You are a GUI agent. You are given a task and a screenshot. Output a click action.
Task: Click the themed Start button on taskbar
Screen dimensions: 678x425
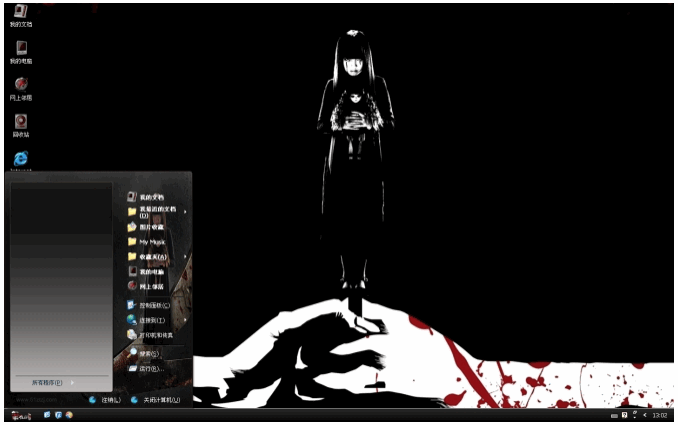coord(21,416)
